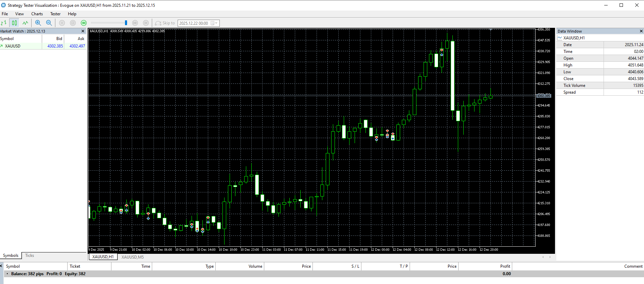Stop the visual testing playback
The image size is (644, 284).
[x=73, y=23]
